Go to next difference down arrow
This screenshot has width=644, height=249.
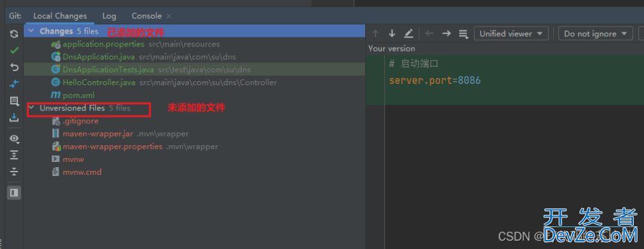tap(392, 34)
